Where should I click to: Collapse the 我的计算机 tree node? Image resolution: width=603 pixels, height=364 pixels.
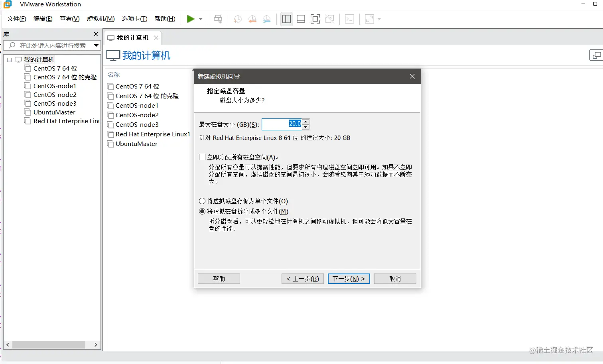click(9, 60)
